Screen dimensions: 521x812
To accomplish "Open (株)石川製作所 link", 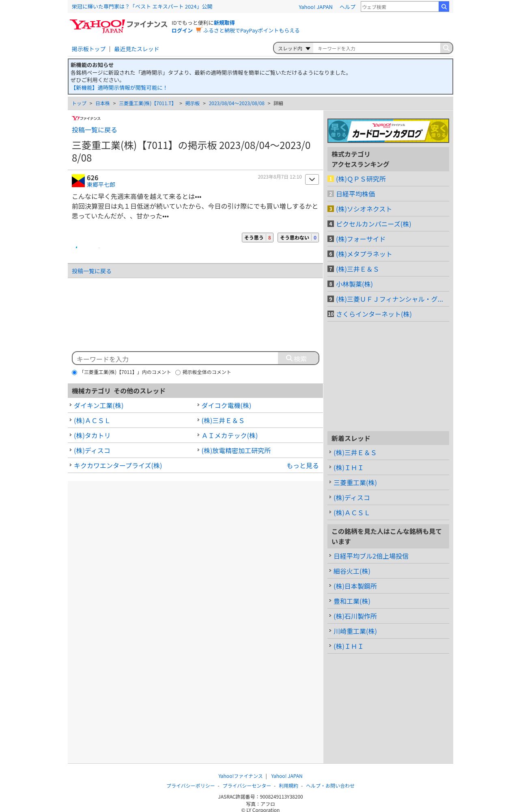I will (x=355, y=616).
